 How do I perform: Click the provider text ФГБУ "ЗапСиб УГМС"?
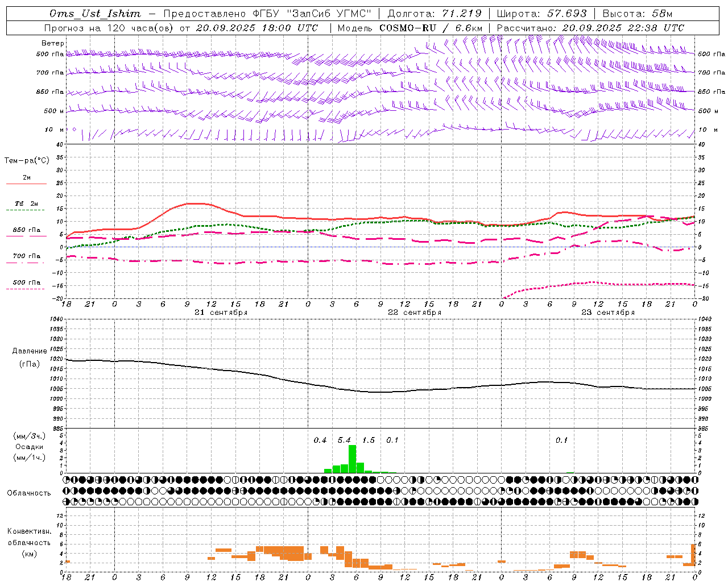312,14
